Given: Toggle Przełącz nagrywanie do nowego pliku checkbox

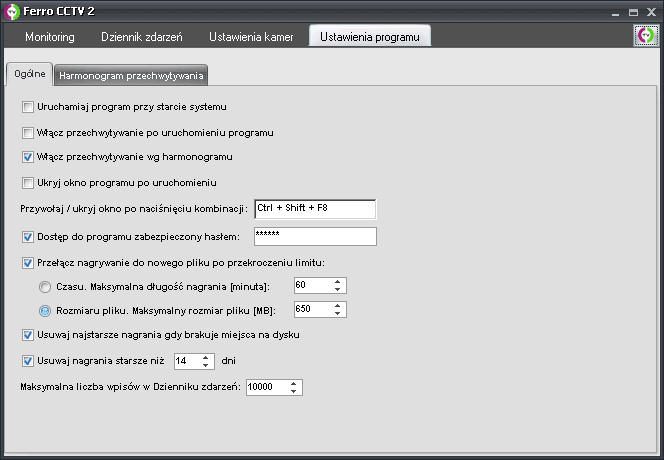Looking at the screenshot, I should (28, 263).
